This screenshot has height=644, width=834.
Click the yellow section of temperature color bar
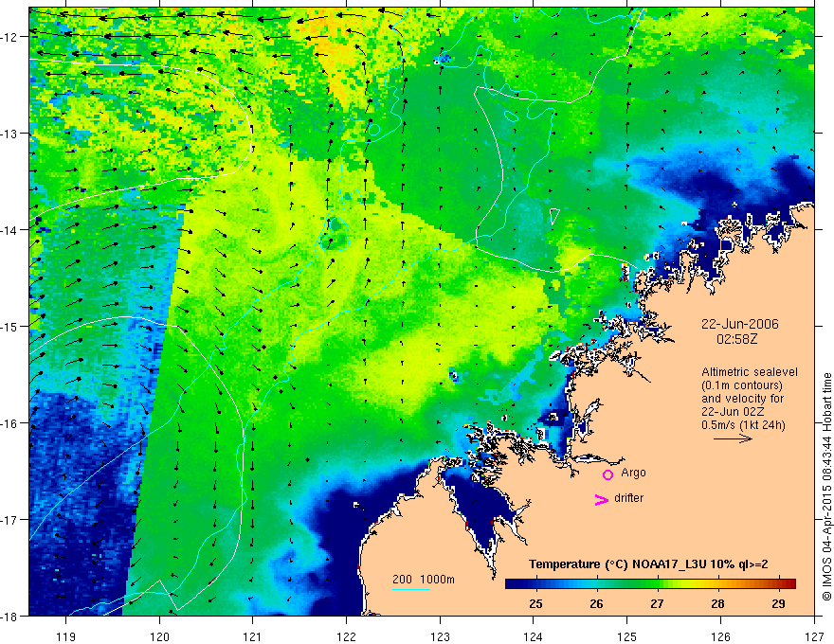coord(692,584)
